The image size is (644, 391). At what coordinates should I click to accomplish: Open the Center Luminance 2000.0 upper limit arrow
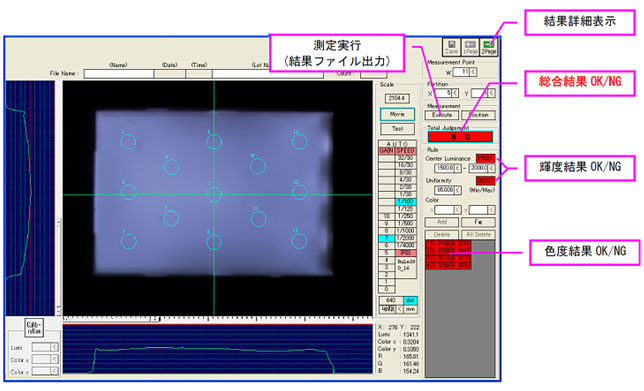492,168
